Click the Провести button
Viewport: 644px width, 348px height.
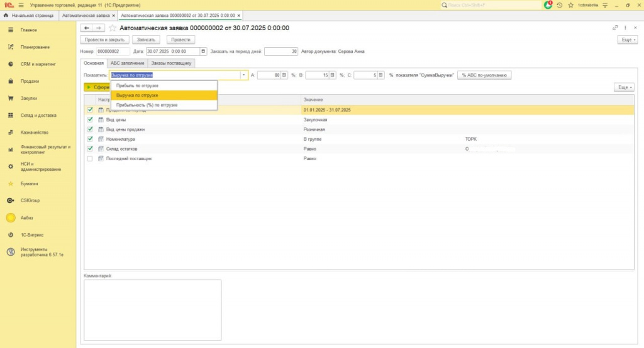180,40
